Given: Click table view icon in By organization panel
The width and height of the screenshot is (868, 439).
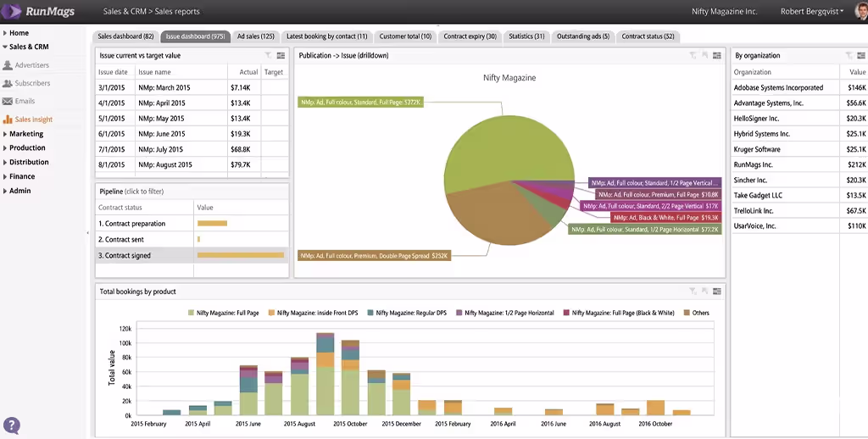Looking at the screenshot, I should coord(861,55).
